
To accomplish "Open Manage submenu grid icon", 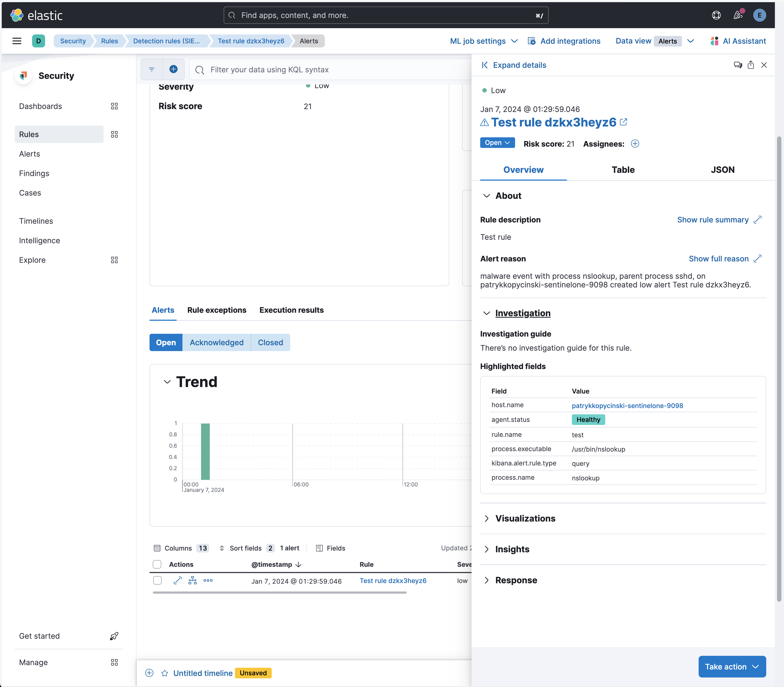I will pyautogui.click(x=114, y=663).
